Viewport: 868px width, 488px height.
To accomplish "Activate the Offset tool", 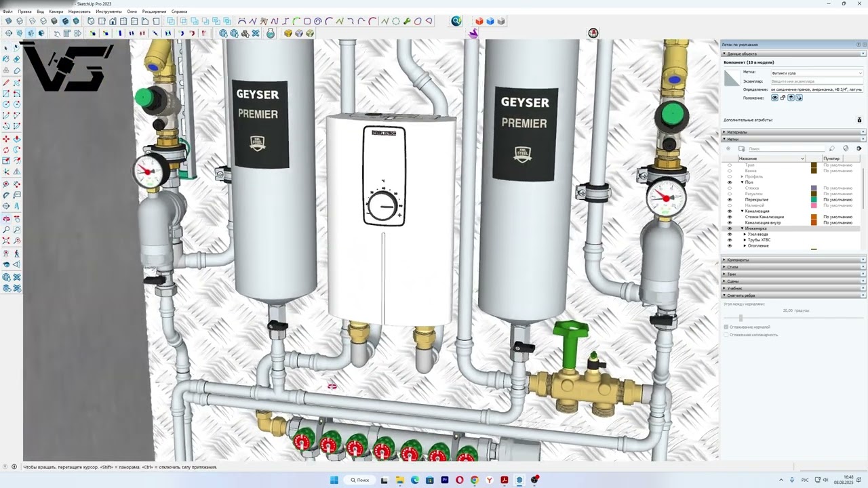I will click(x=17, y=160).
